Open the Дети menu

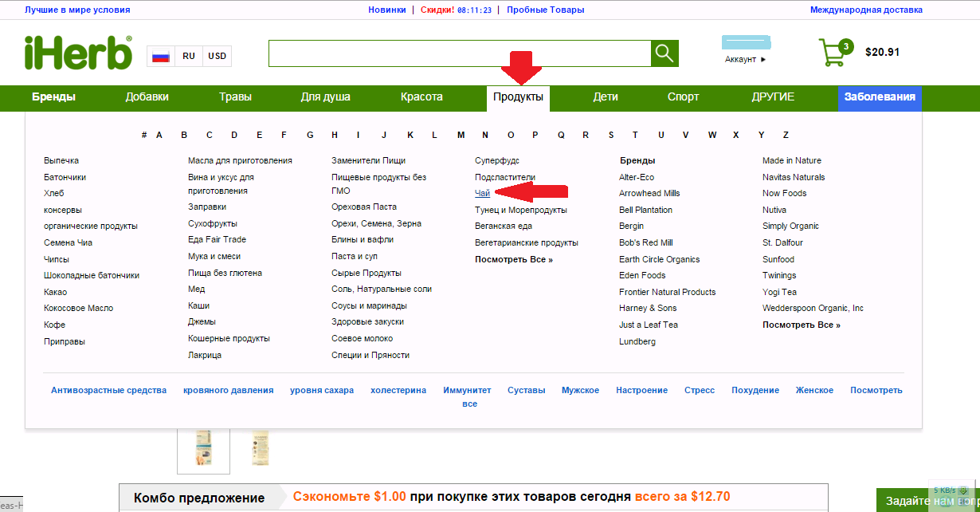606,96
